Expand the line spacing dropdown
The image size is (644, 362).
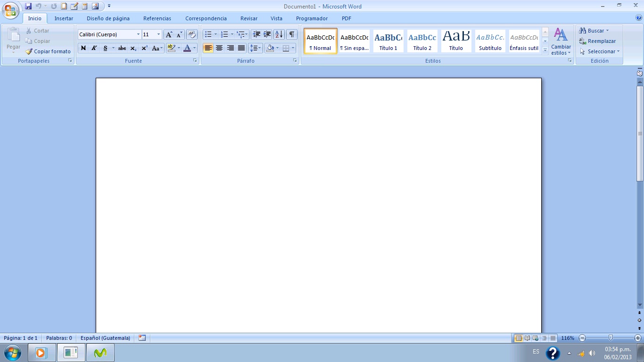pos(258,48)
